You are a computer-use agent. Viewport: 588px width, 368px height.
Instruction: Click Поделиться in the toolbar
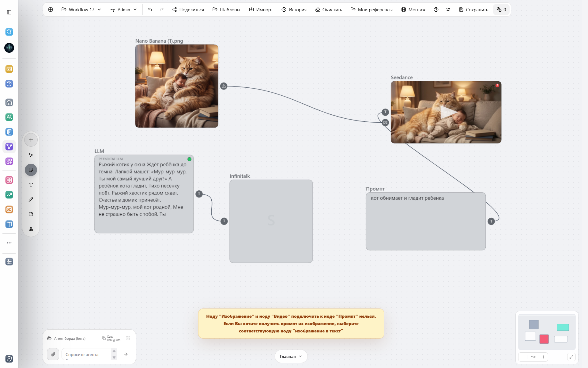click(x=188, y=10)
